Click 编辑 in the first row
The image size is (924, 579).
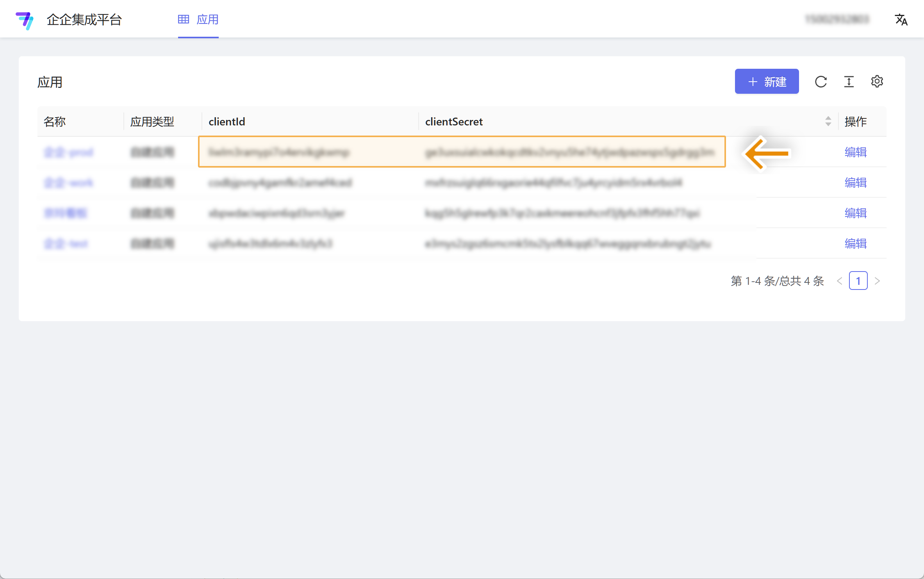point(856,152)
